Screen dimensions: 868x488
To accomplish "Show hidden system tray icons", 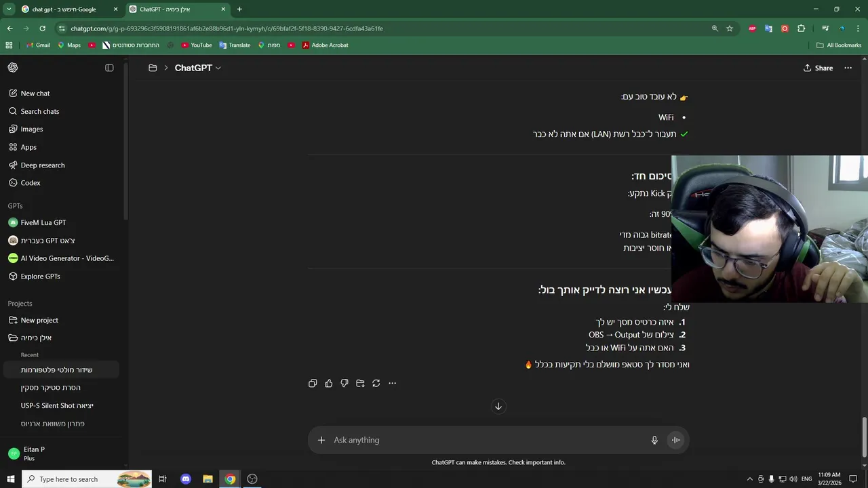I will (x=749, y=479).
